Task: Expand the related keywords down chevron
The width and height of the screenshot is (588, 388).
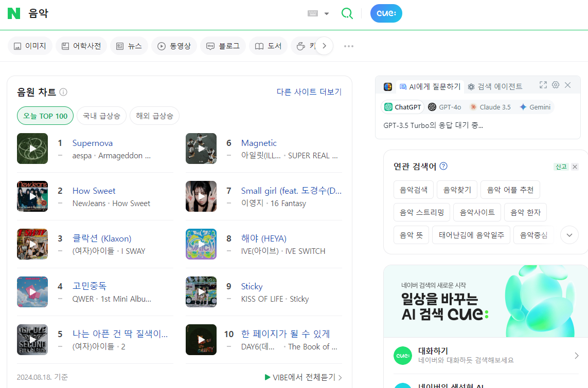Action: 569,235
